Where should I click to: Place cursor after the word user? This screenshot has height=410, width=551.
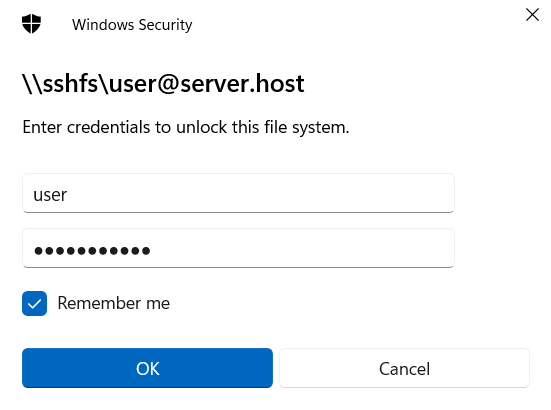point(68,195)
